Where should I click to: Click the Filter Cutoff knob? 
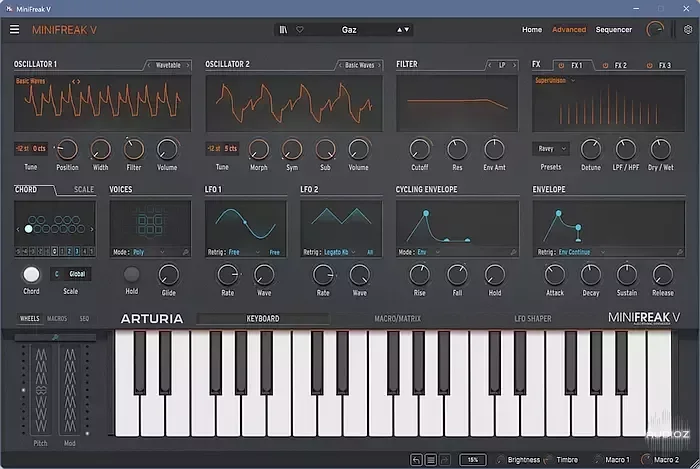(420, 149)
